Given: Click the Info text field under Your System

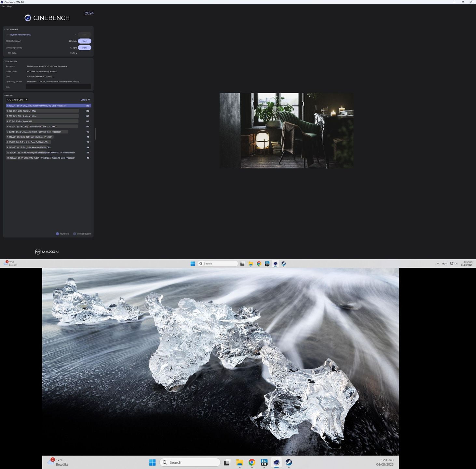Looking at the screenshot, I should coord(59,87).
